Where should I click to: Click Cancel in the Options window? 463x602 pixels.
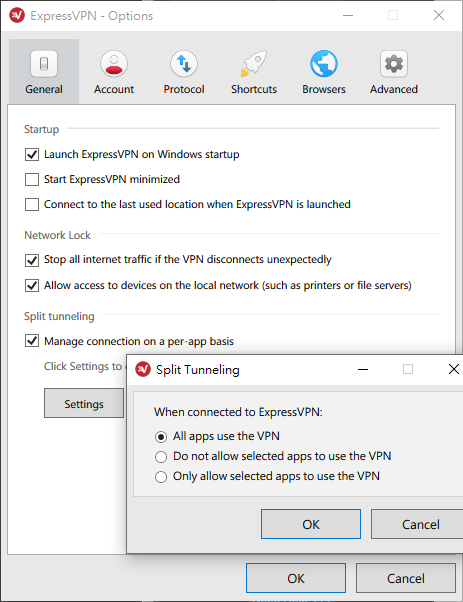point(406,578)
